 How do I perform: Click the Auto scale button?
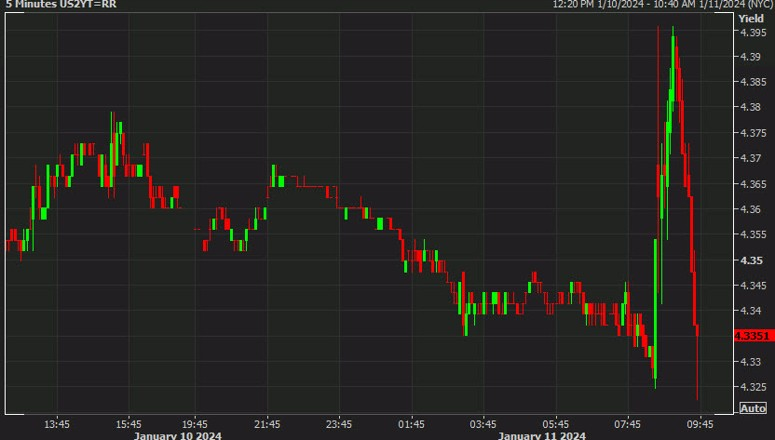click(753, 408)
